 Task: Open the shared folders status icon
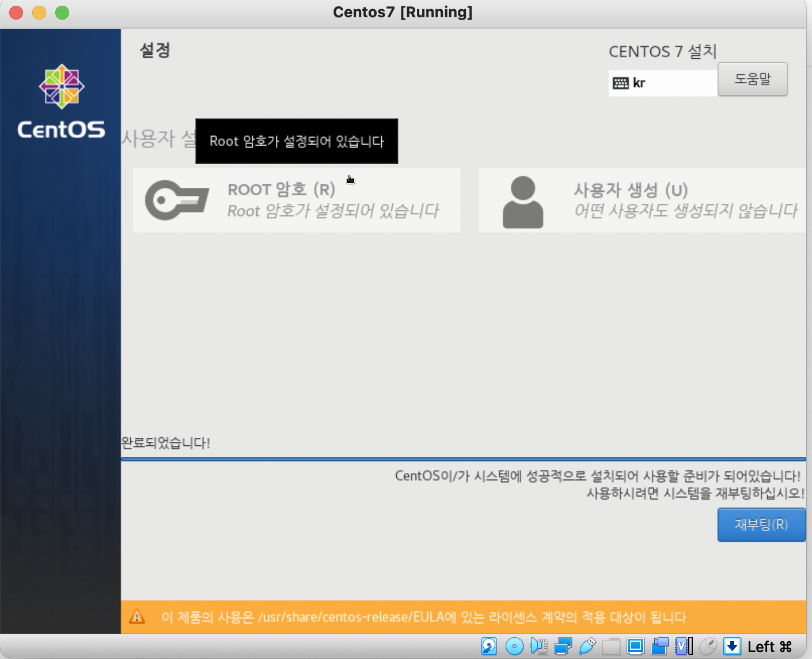pyautogui.click(x=611, y=646)
